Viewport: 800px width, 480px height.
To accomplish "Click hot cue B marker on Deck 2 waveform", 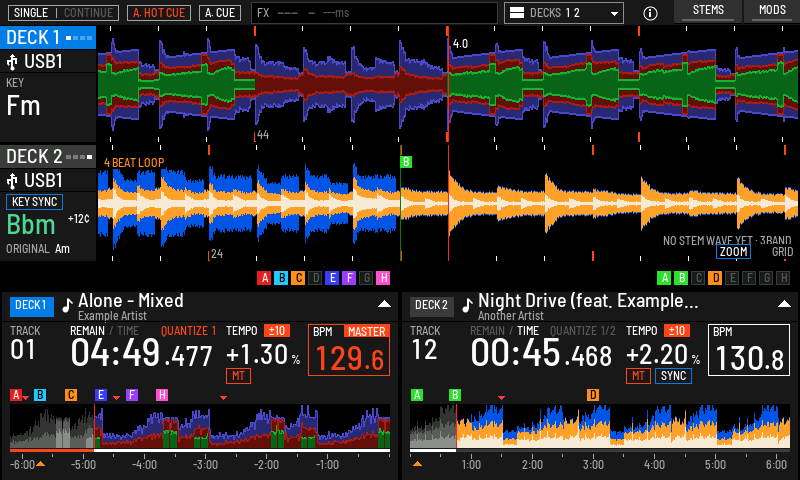I will coord(406,162).
